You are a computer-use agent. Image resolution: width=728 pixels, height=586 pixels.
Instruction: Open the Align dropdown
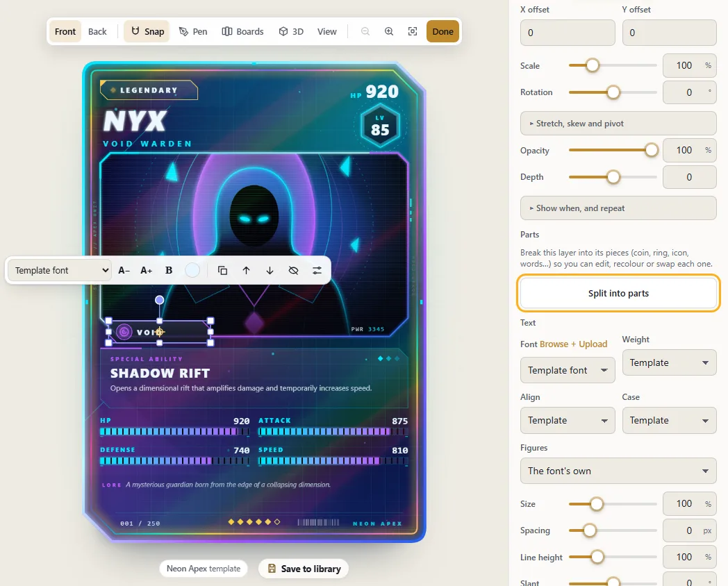click(x=568, y=420)
